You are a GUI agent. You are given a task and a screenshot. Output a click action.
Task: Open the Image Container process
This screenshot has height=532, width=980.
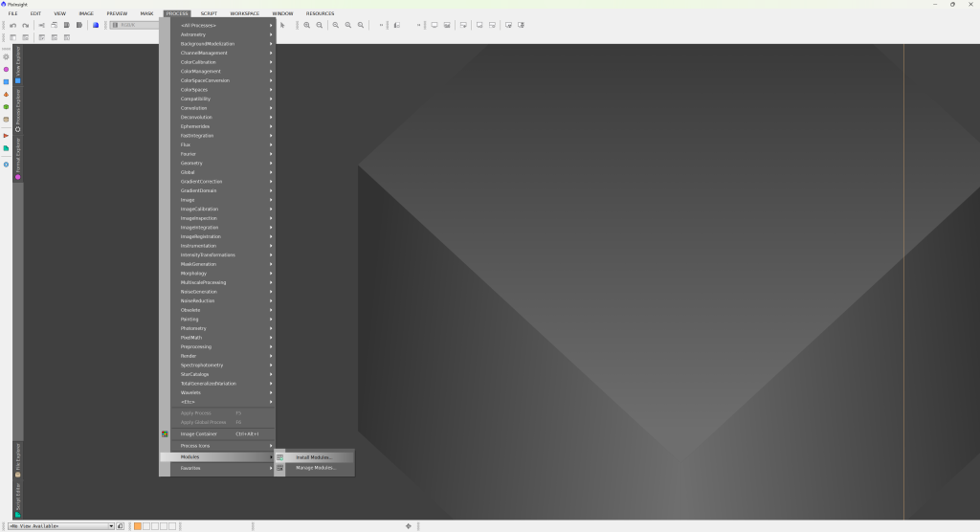[x=199, y=433]
